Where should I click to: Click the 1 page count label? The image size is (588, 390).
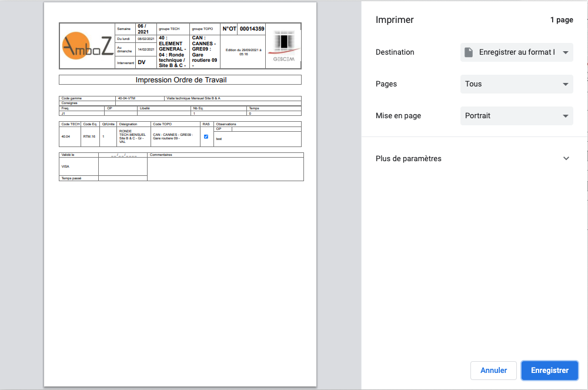pyautogui.click(x=562, y=20)
